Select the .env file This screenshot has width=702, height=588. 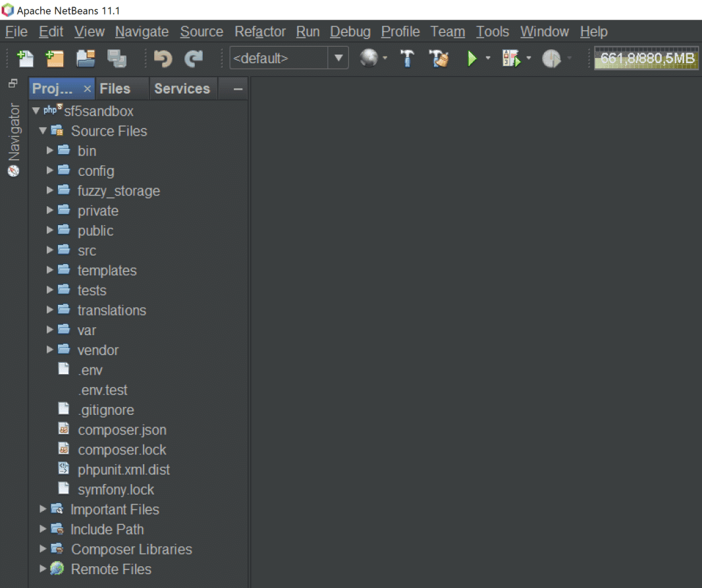click(90, 370)
